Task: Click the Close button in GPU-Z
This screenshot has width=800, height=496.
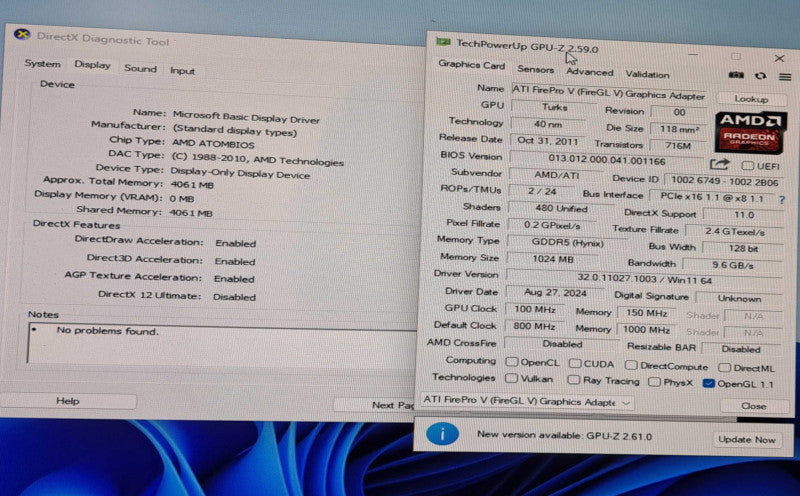Action: [754, 406]
